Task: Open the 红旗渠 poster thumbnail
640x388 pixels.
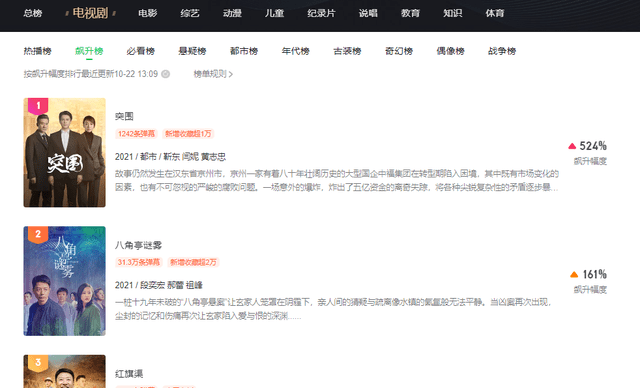Action: (64, 371)
